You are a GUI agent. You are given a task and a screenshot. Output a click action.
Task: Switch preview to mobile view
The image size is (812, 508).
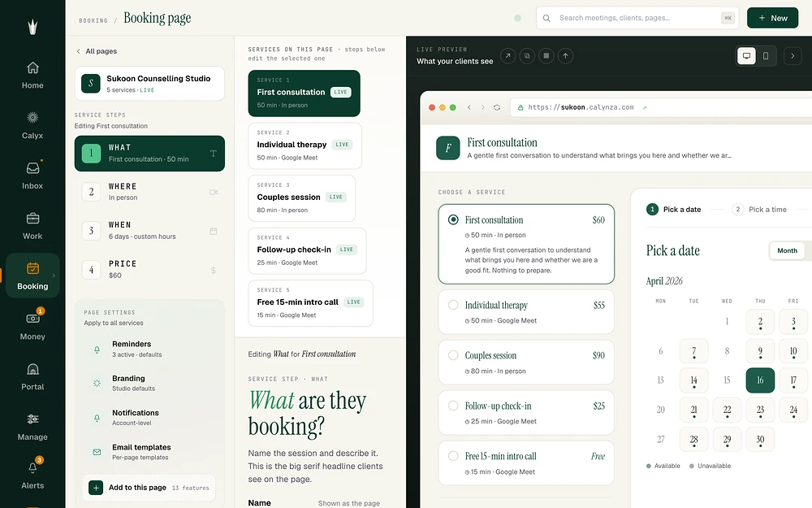click(766, 56)
